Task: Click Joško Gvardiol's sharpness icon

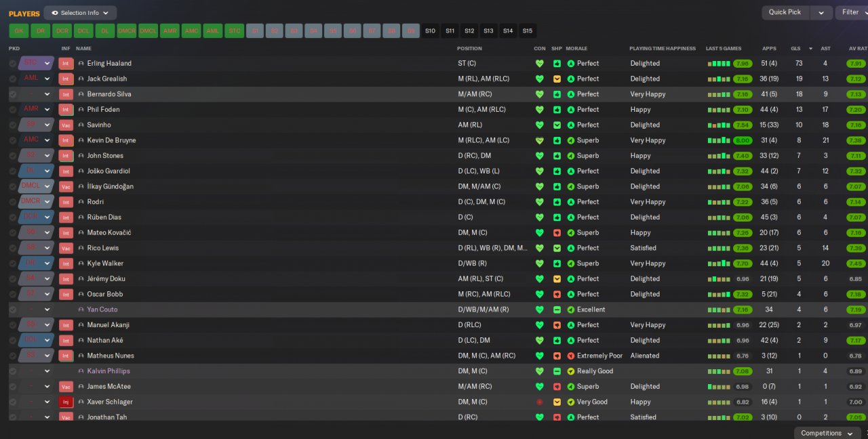Action: pyautogui.click(x=557, y=171)
